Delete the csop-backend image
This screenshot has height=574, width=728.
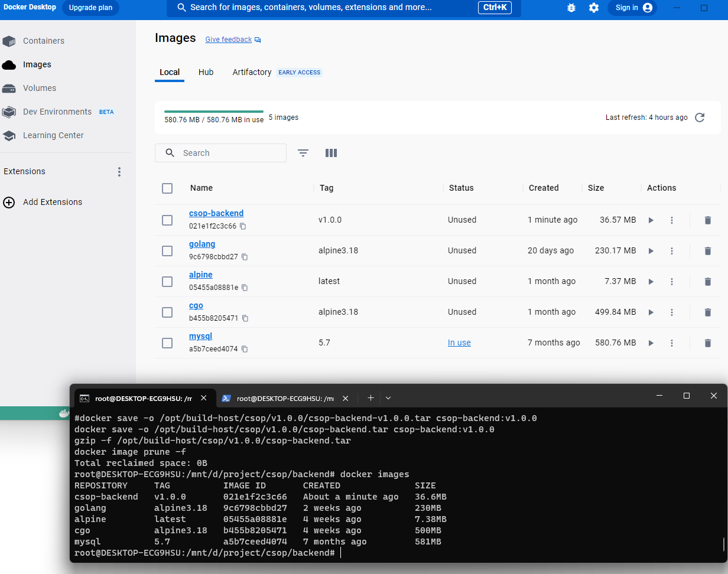tap(708, 220)
